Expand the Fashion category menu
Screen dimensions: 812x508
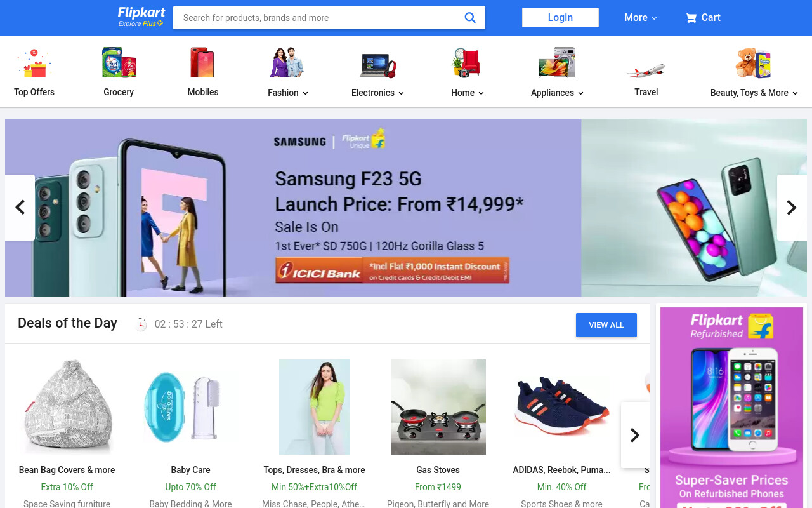[287, 93]
